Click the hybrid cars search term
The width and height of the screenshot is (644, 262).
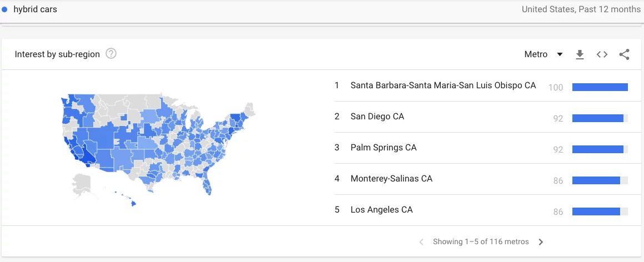(x=35, y=9)
